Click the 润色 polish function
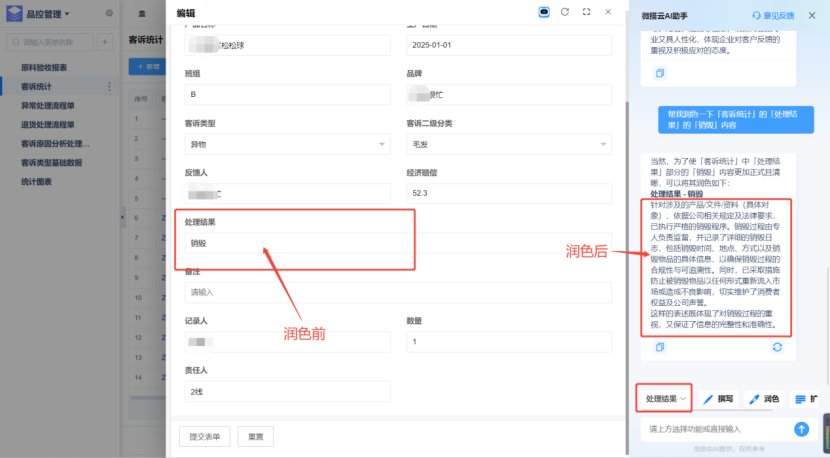This screenshot has width=830, height=458. [x=764, y=399]
